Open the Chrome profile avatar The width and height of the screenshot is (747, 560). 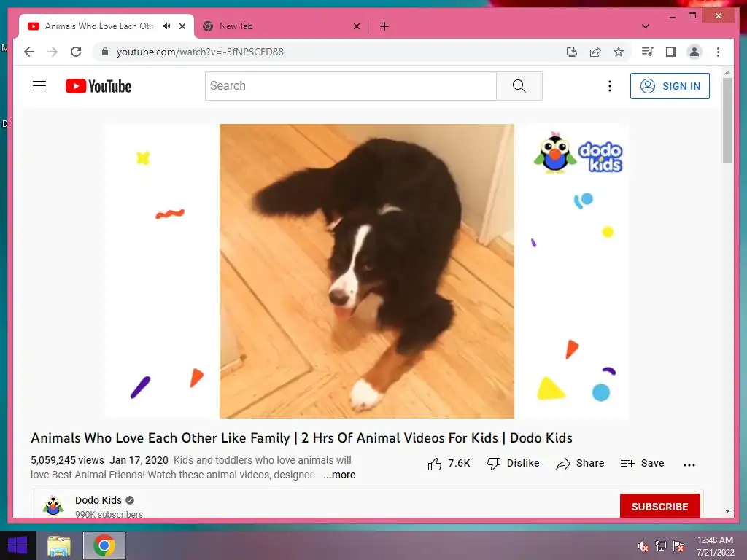(694, 52)
